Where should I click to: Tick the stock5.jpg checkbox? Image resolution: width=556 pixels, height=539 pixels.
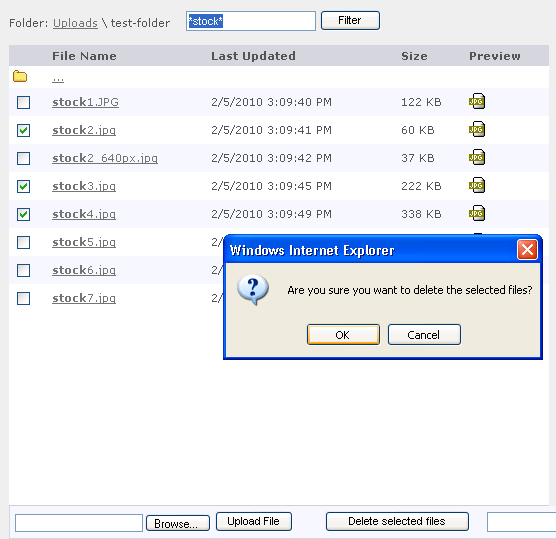point(23,243)
